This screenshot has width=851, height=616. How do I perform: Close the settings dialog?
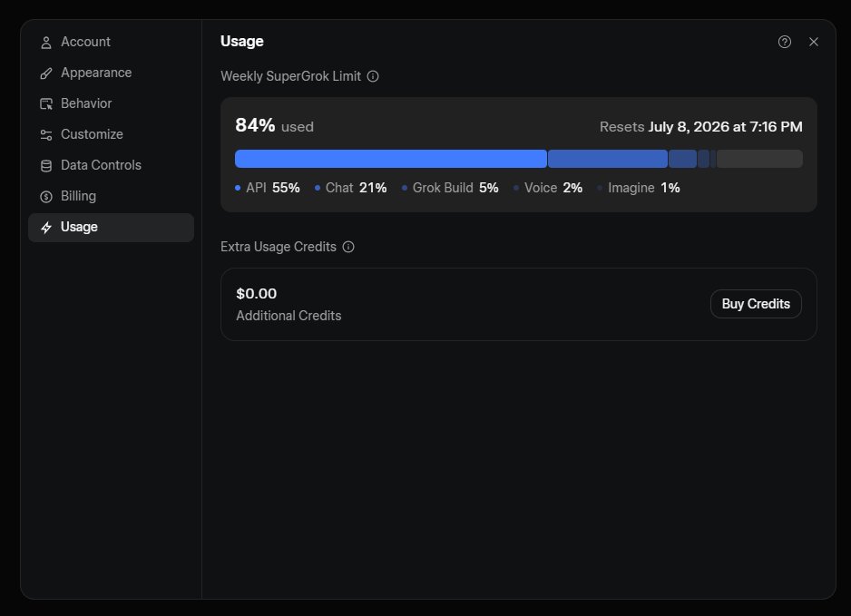click(x=813, y=42)
